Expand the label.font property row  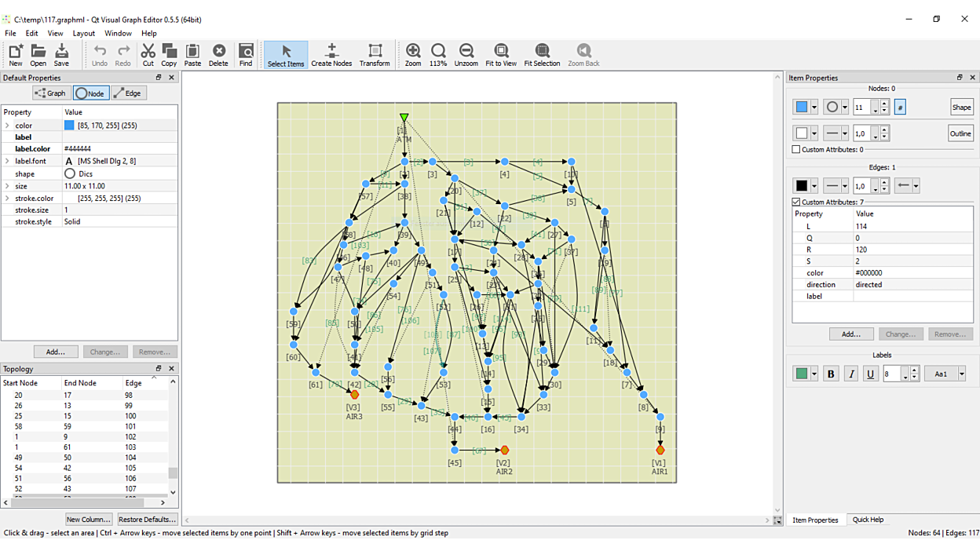(7, 161)
